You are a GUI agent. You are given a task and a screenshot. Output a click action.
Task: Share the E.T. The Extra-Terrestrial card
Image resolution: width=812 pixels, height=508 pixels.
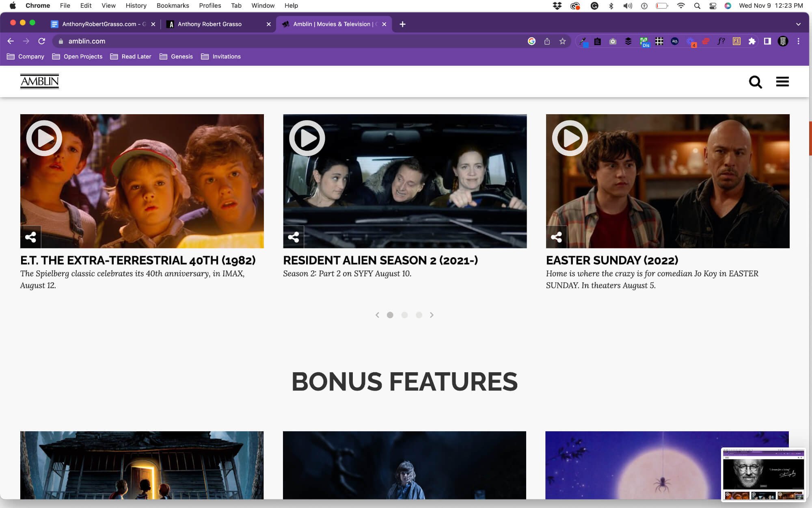(30, 237)
